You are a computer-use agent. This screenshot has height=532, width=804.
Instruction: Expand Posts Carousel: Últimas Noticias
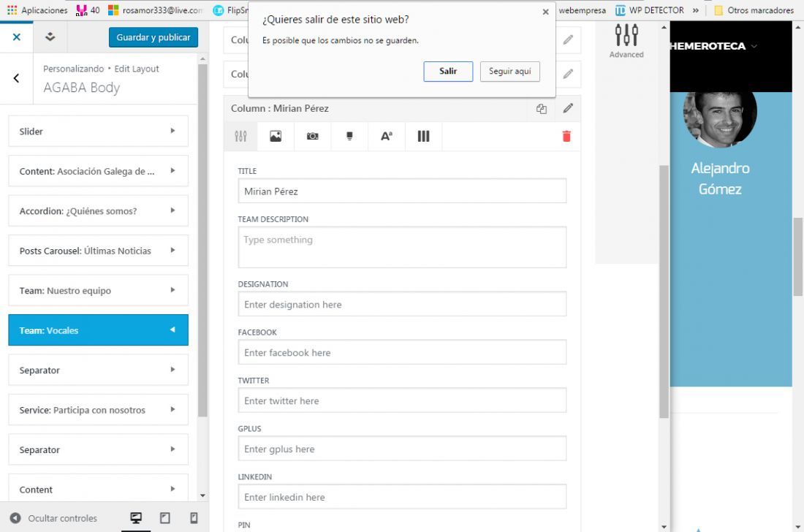99,251
